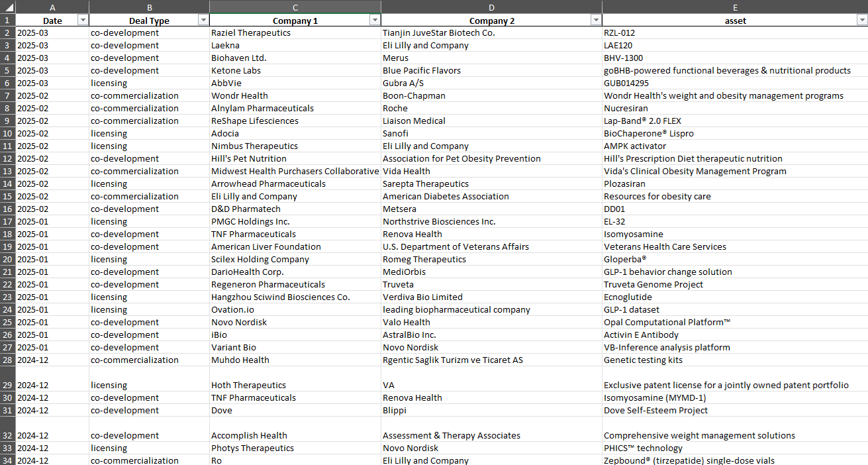
Task: Click the Arrowhead Pharmaceuticals cell
Action: (x=295, y=184)
